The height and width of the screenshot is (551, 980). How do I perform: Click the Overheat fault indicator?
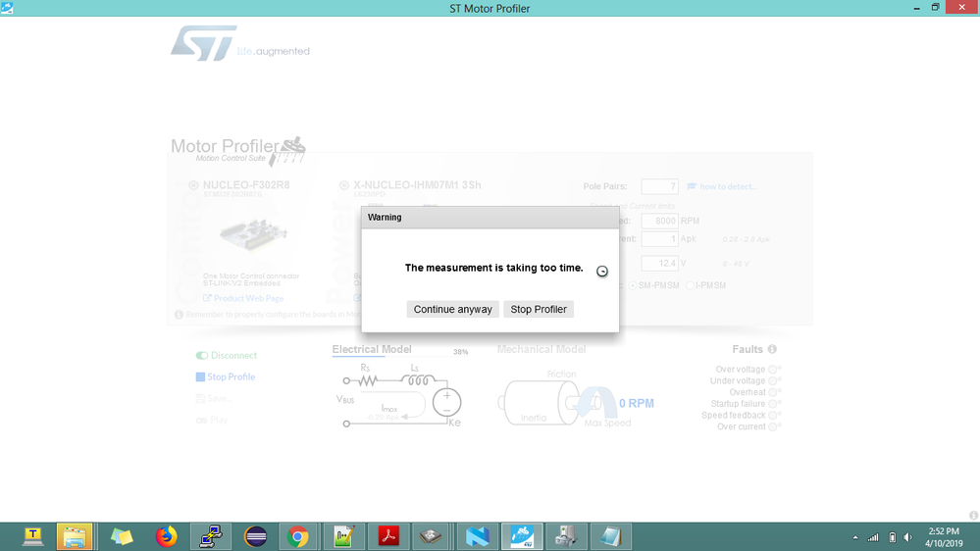click(773, 392)
